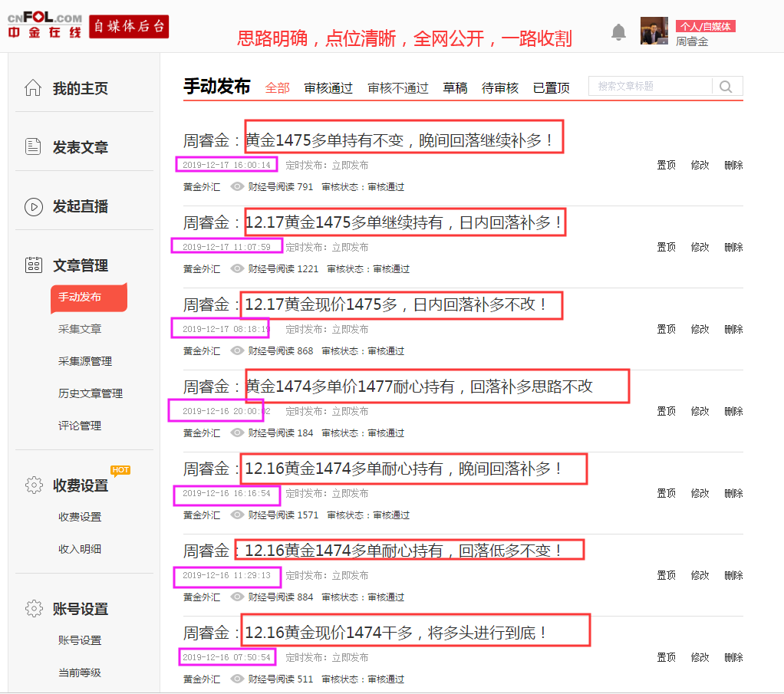
Task: Select 收入明细 submenu item
Action: (x=80, y=549)
